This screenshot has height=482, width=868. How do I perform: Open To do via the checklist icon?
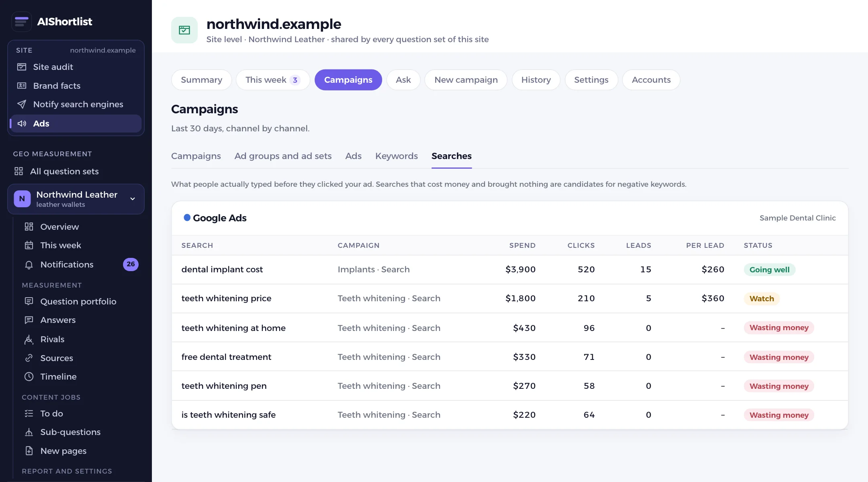tap(29, 414)
